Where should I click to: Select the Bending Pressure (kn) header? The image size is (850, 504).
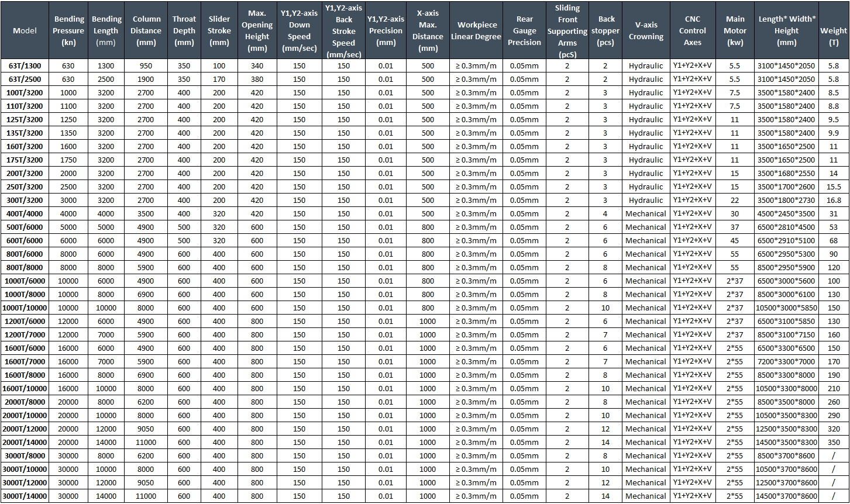[x=69, y=30]
